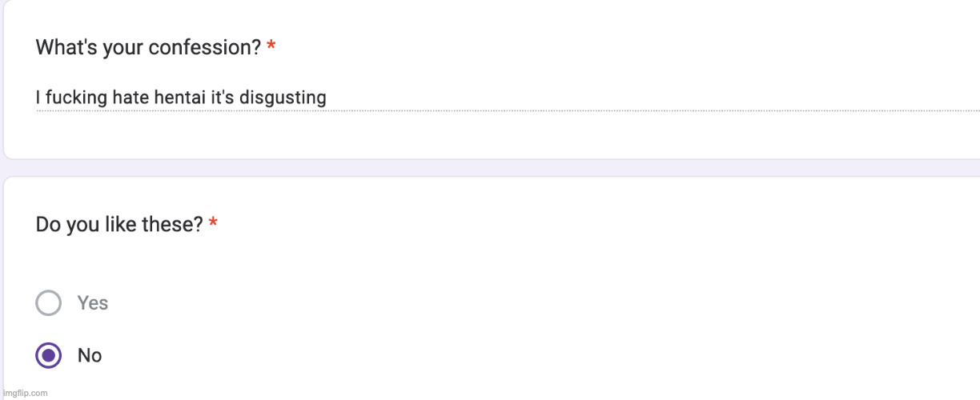Select the "Yes" radio button circle
Image resolution: width=980 pixels, height=400 pixels.
[x=49, y=303]
